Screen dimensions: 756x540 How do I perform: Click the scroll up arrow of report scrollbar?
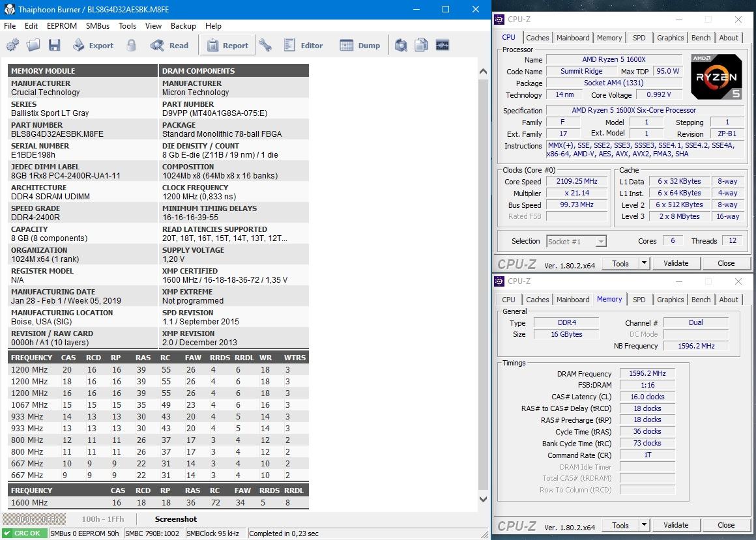click(x=483, y=71)
